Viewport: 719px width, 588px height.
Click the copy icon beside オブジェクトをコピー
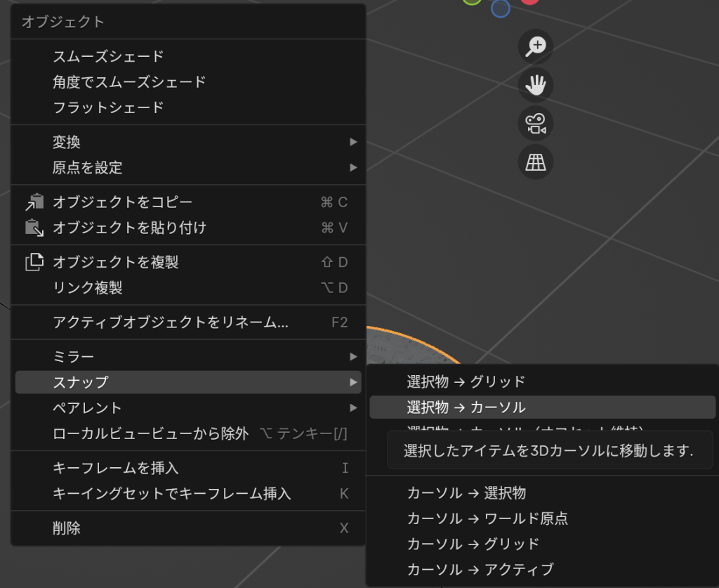(34, 202)
